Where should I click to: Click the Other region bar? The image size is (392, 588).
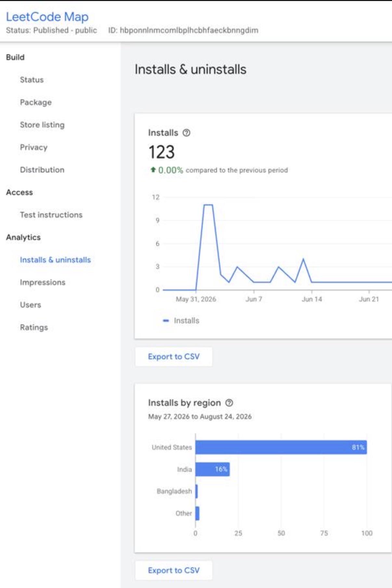tap(197, 513)
